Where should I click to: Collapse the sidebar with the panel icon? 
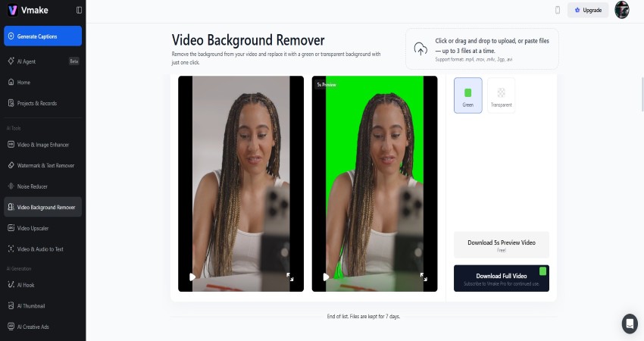click(x=80, y=10)
